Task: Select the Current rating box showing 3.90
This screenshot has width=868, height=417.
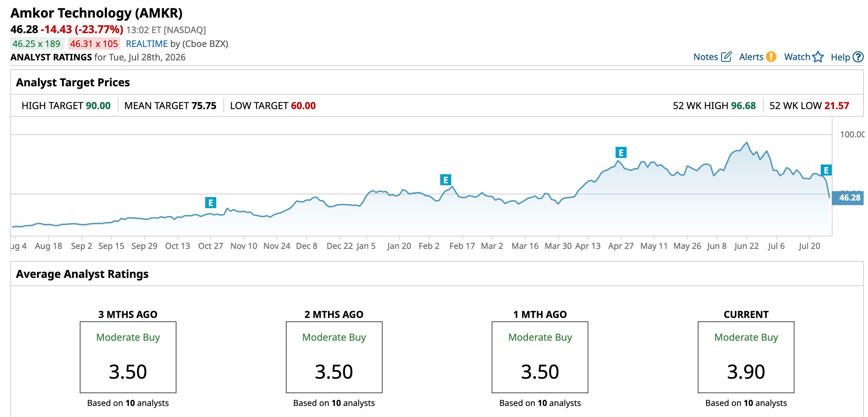Action: 746,357
